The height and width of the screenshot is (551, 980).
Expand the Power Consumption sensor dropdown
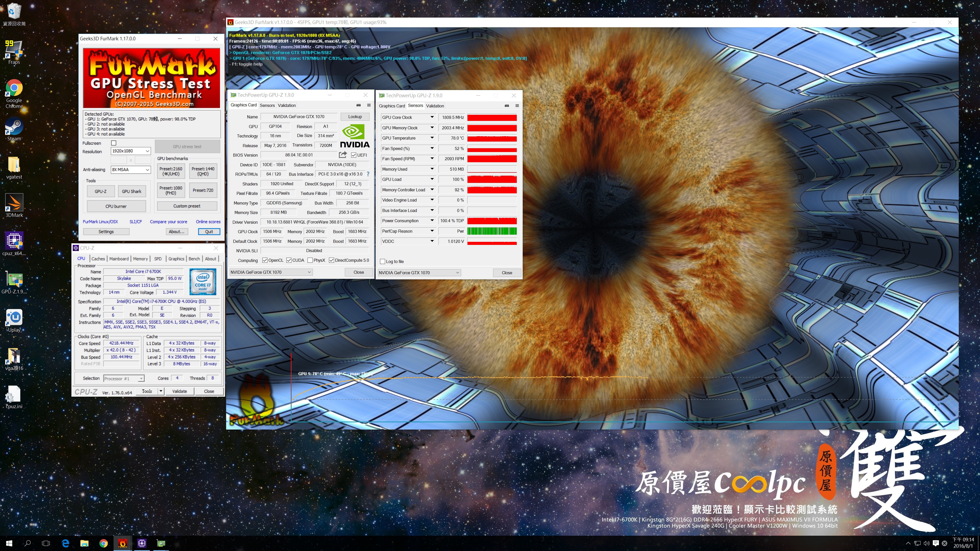(432, 221)
